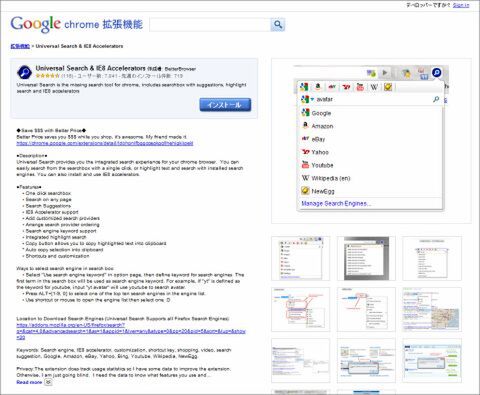Image resolution: width=480 pixels, height=395 pixels.
Task: Click the 'Search Suggestions' feature line
Action: click(x=48, y=206)
